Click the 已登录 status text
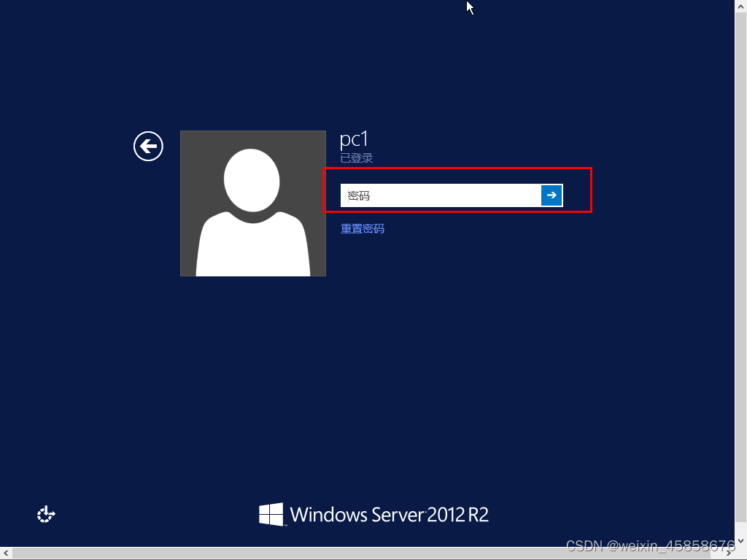 click(x=356, y=157)
